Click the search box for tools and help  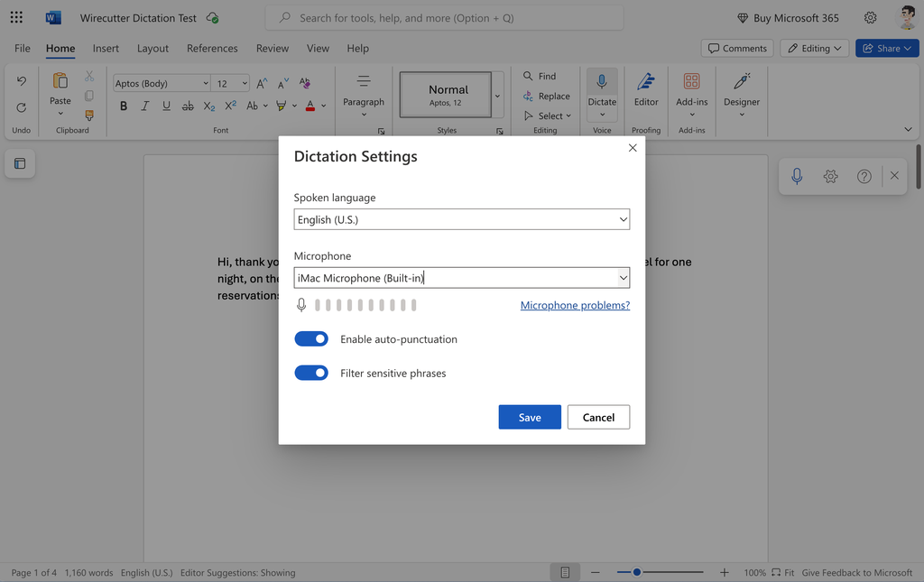pyautogui.click(x=444, y=18)
